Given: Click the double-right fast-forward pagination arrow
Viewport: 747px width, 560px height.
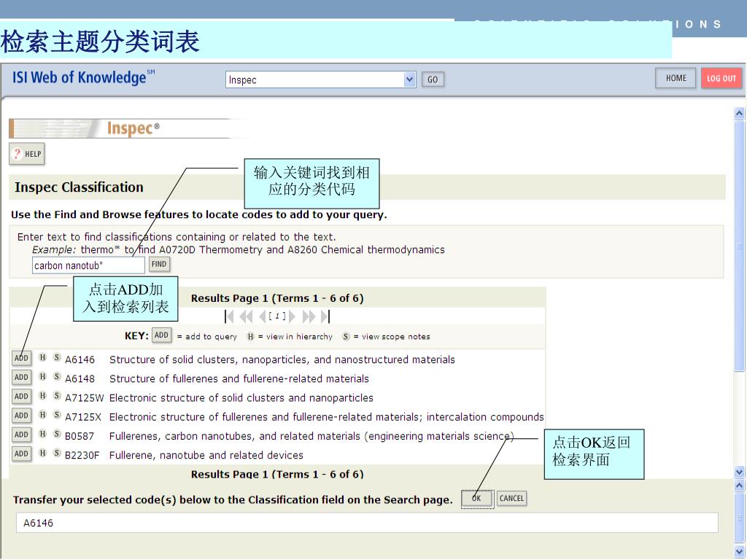Looking at the screenshot, I should point(309,316).
